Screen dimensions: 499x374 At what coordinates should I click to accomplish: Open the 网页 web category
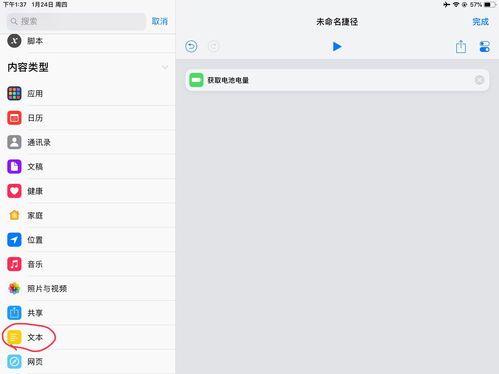pyautogui.click(x=87, y=362)
